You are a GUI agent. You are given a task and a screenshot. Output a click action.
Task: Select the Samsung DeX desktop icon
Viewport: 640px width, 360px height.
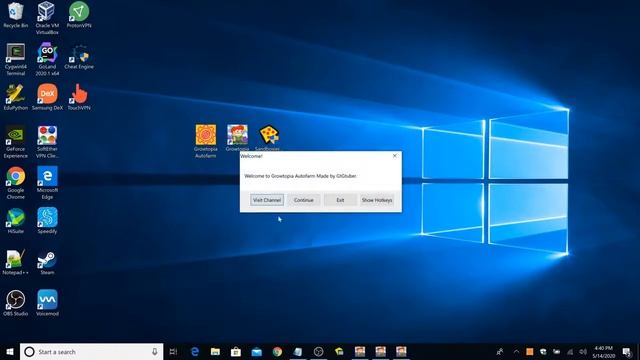click(x=47, y=98)
